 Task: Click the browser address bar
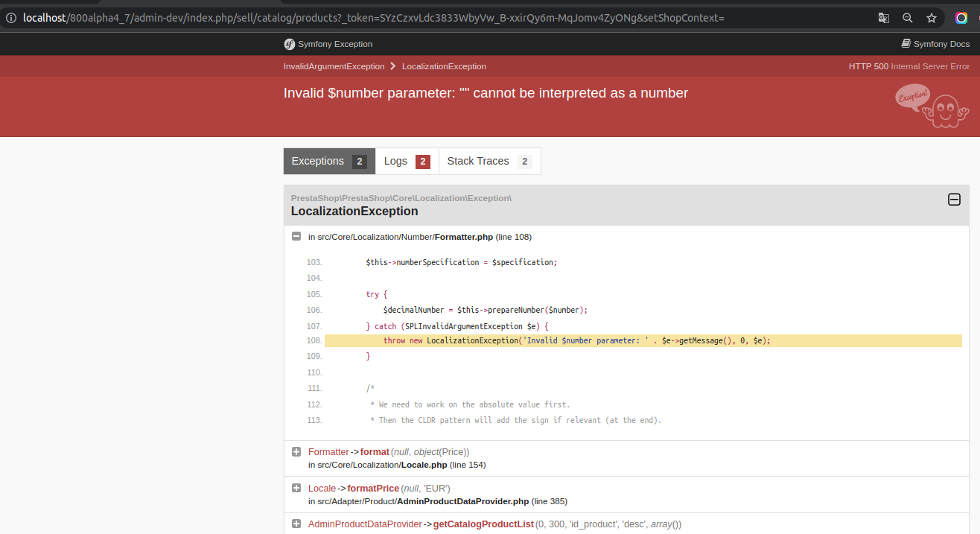click(372, 17)
